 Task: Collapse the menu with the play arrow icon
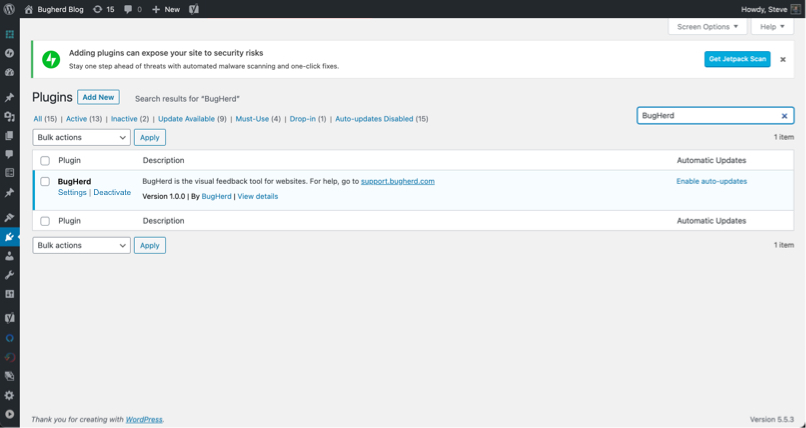9,414
